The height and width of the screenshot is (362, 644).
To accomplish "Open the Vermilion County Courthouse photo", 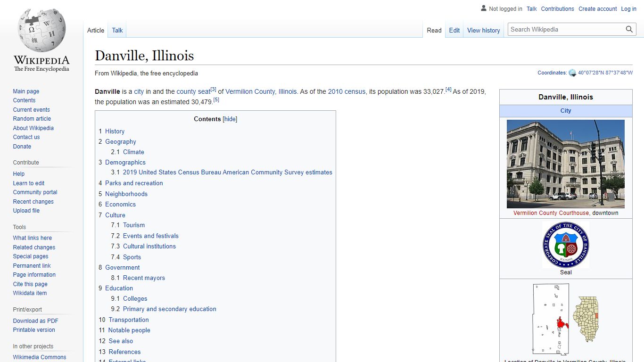I will pos(566,164).
